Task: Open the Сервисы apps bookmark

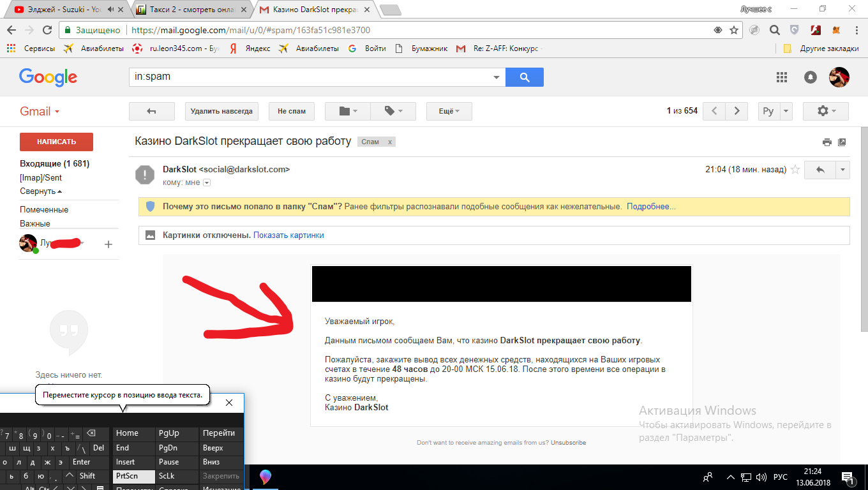Action: tap(31, 48)
